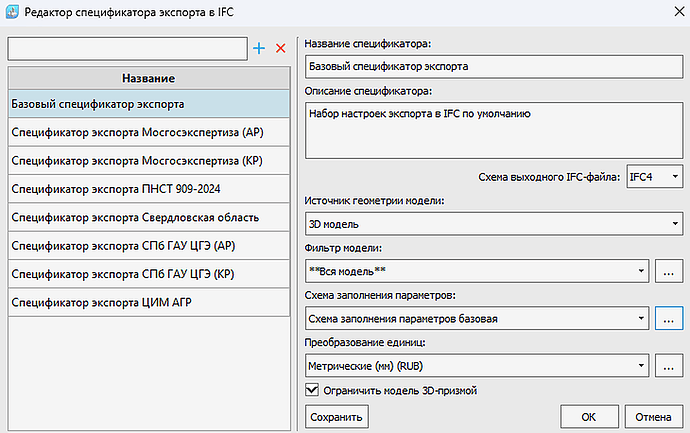Open parameter fill scheme ellipsis button
The height and width of the screenshot is (433, 690).
[668, 318]
